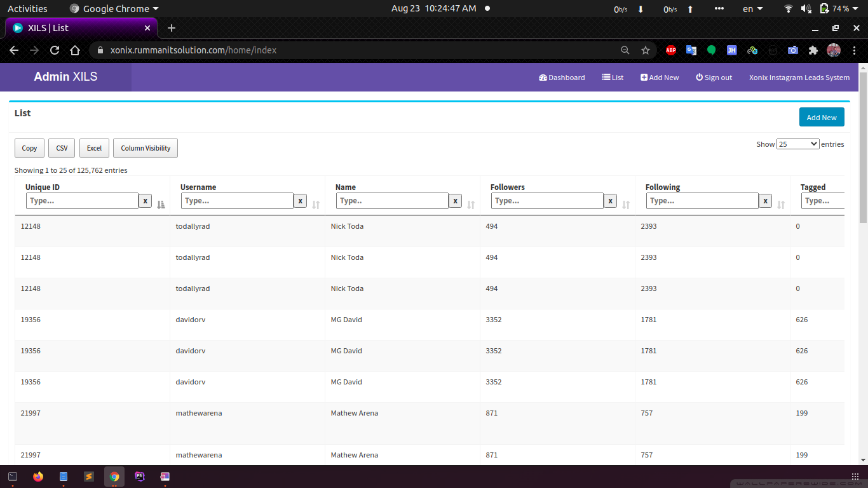Sort the table by the Followers column icon
868x488 pixels.
(x=626, y=205)
